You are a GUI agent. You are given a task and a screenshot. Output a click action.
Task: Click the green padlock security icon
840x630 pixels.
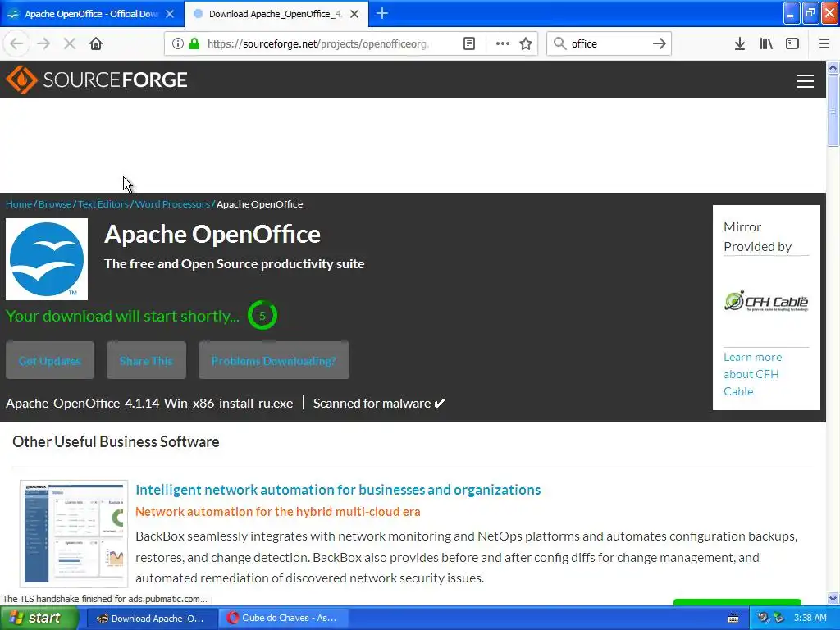(194, 43)
